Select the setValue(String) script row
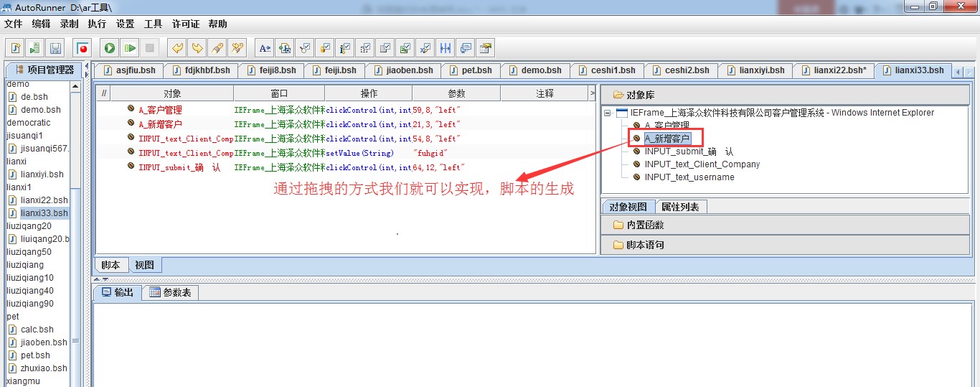This screenshot has width=980, height=387. click(345, 153)
